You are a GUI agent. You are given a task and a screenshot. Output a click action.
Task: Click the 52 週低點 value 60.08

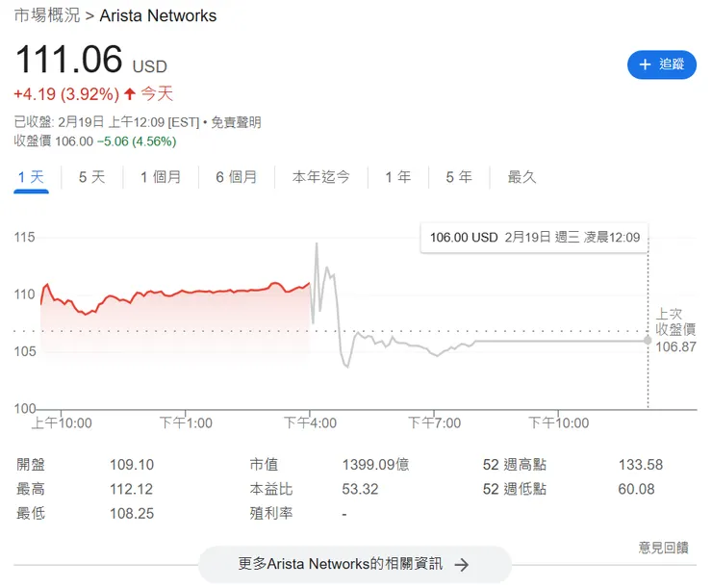click(x=636, y=489)
